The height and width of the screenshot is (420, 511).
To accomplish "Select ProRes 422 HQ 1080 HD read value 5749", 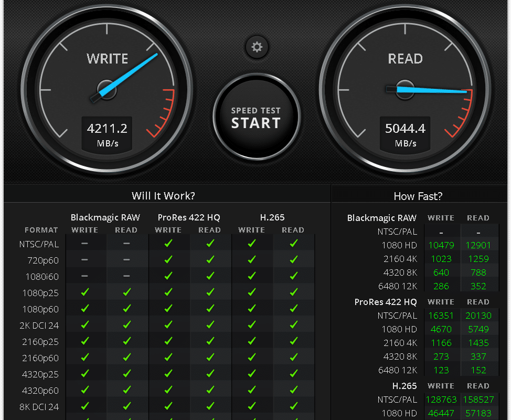I will coord(478,329).
